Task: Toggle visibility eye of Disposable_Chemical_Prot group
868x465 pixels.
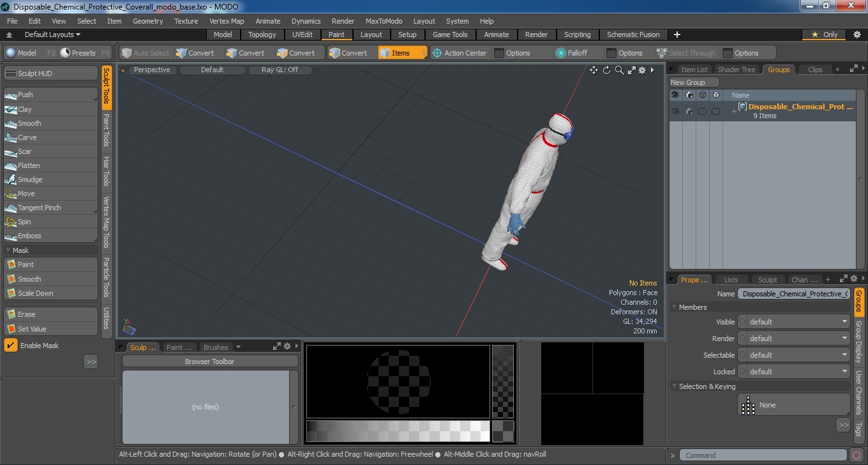Action: [x=675, y=111]
